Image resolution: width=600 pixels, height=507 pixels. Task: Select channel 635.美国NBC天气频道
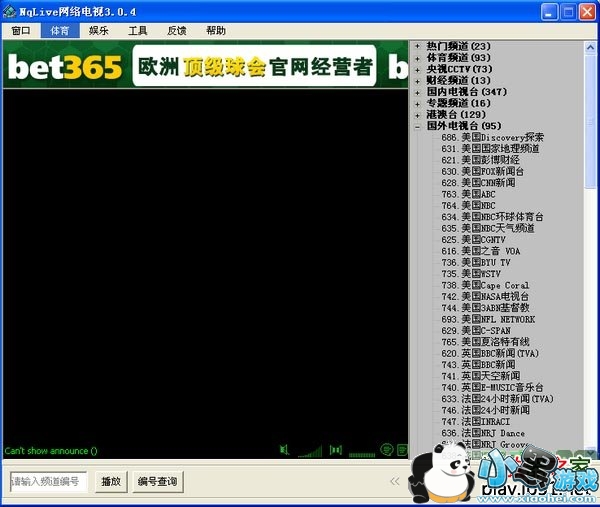(488, 228)
